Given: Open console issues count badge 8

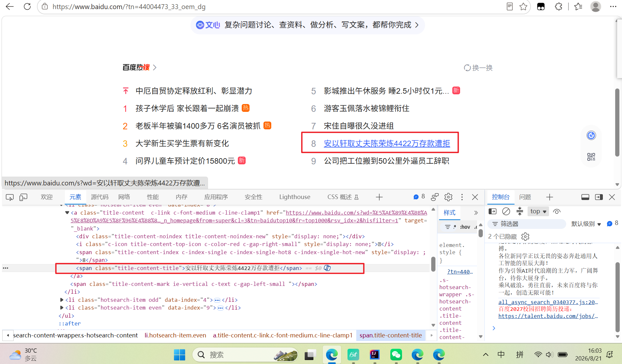Looking at the screenshot, I should (613, 223).
